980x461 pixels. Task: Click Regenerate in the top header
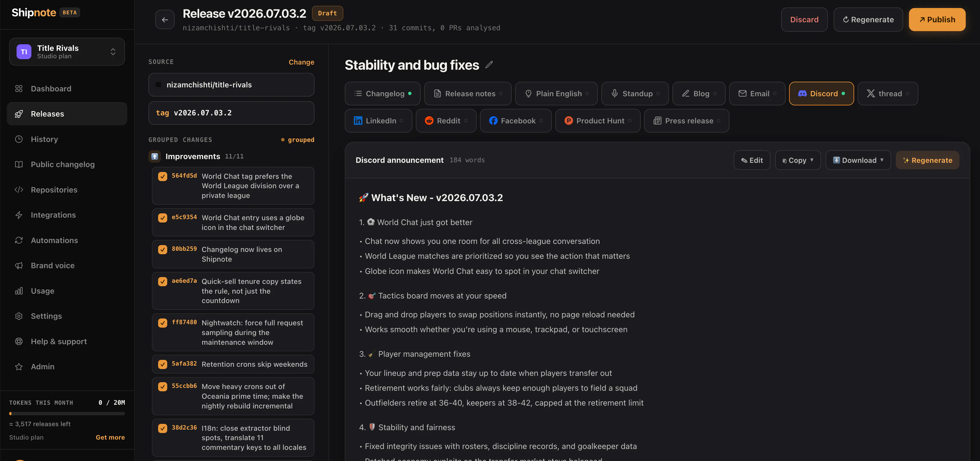tap(868, 19)
